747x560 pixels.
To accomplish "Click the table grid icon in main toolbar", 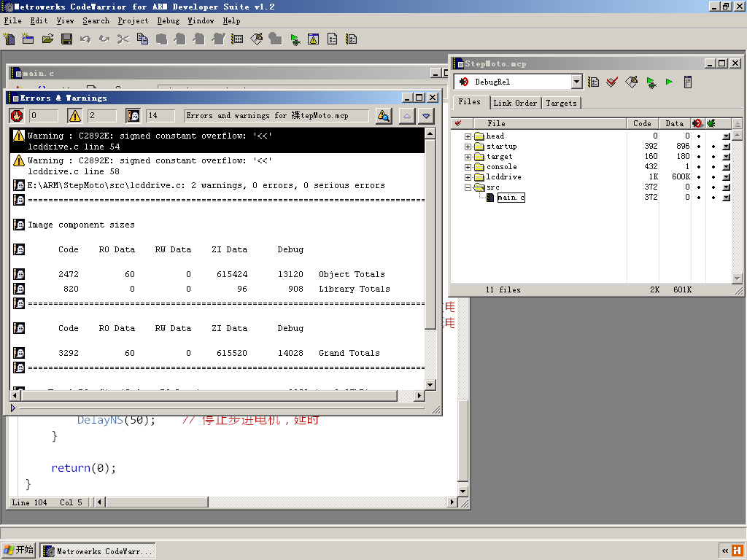I will point(237,39).
